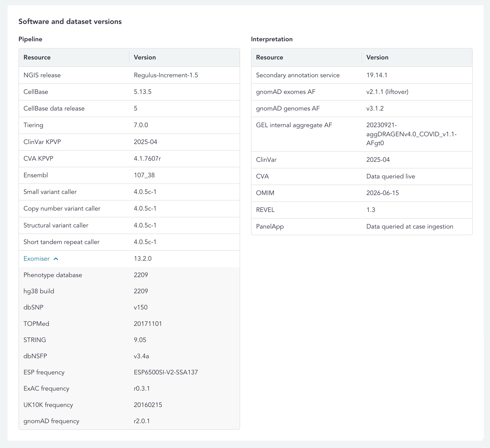The height and width of the screenshot is (448, 490).
Task: Select the Tiering 7.0.0 version cell
Action: click(x=184, y=125)
